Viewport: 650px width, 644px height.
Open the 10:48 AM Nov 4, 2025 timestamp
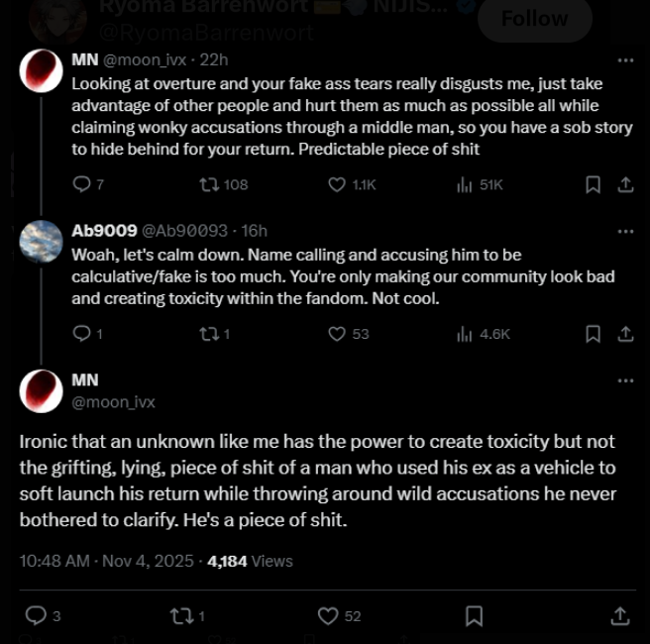point(106,561)
